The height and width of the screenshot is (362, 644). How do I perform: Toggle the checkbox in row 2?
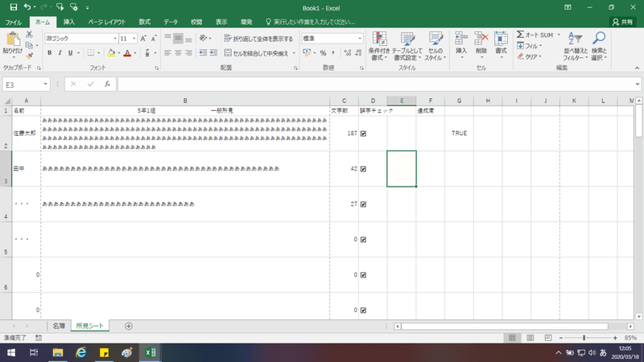tap(364, 134)
